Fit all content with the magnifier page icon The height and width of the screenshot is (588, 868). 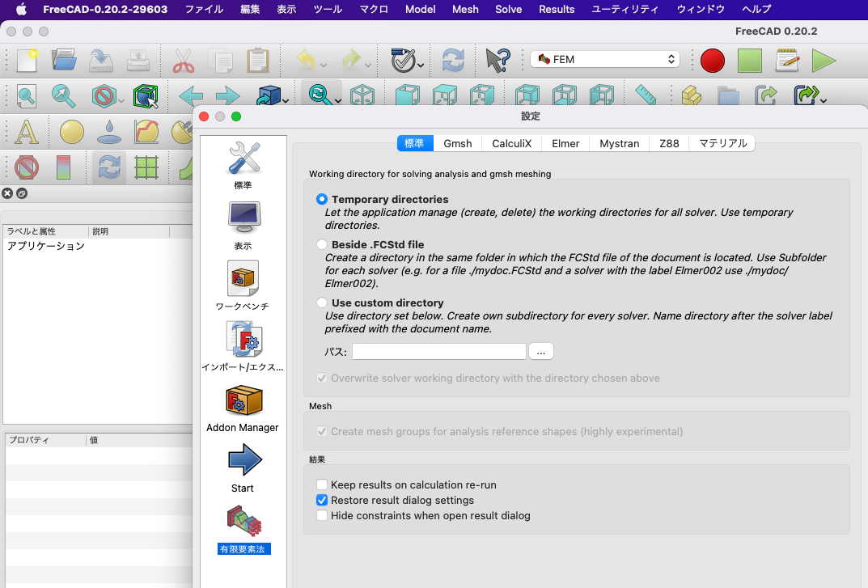[26, 95]
